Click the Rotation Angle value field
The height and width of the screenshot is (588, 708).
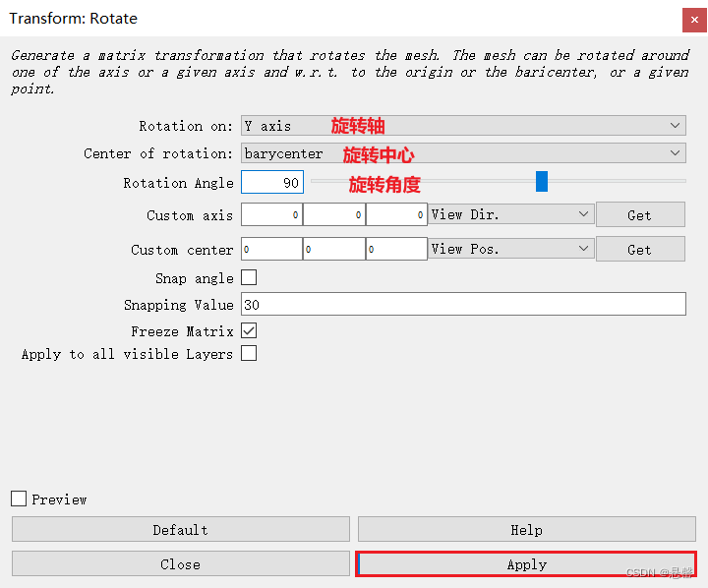[272, 183]
